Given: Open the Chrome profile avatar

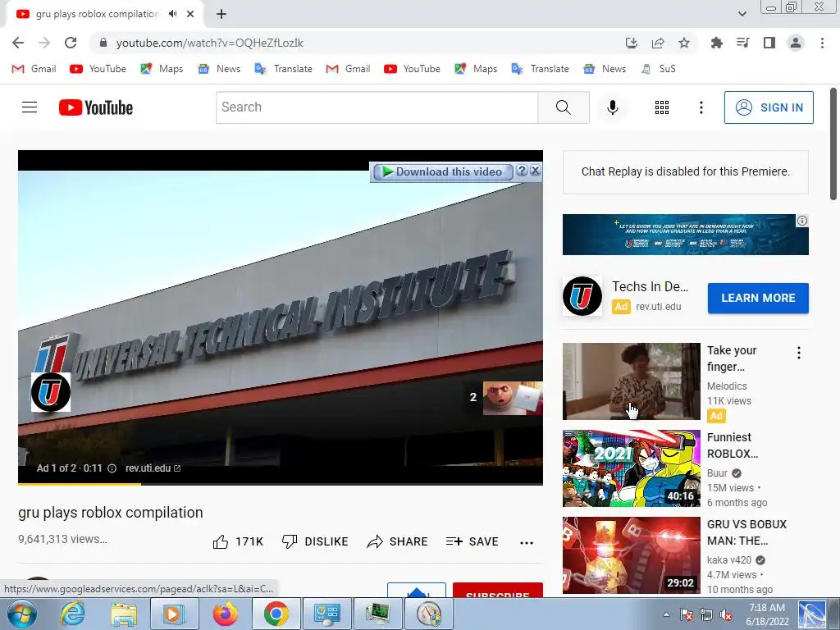Looking at the screenshot, I should 796,43.
